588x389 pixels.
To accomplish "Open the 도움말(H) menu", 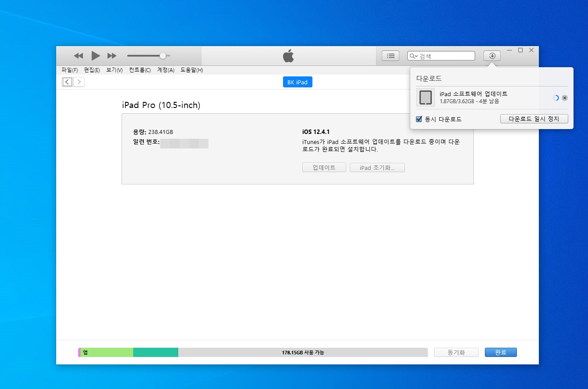I will 192,70.
